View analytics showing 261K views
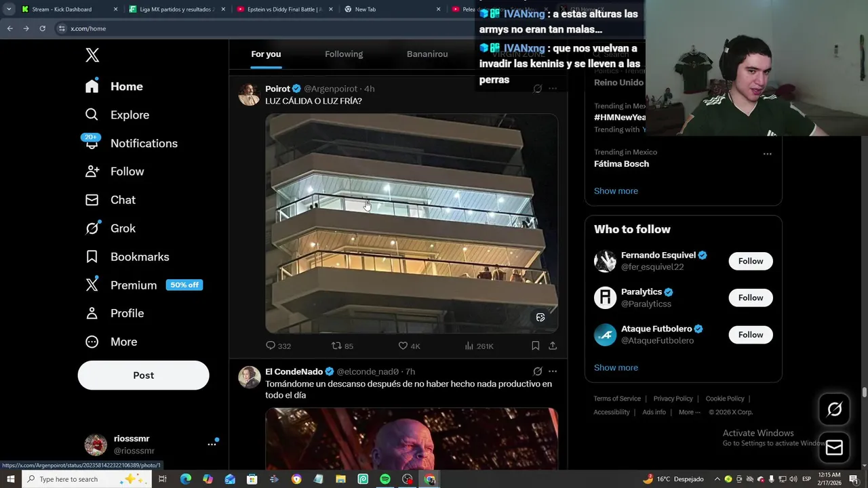The width and height of the screenshot is (868, 488). click(x=479, y=346)
